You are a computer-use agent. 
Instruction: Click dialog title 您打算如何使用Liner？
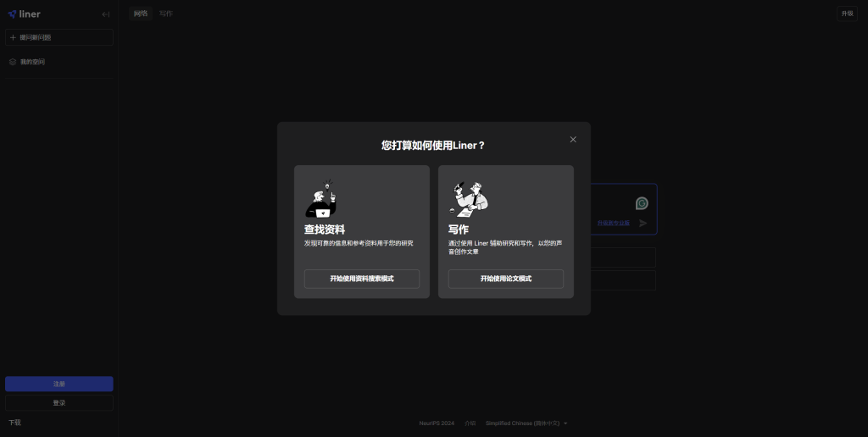pyautogui.click(x=433, y=146)
